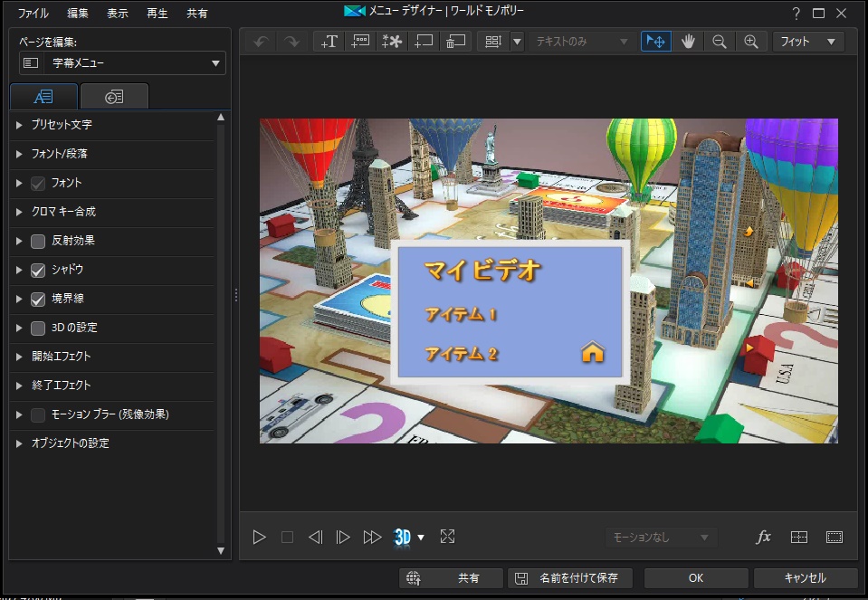Open the 編集 menu
Viewport: 868px width, 600px height.
[x=78, y=14]
